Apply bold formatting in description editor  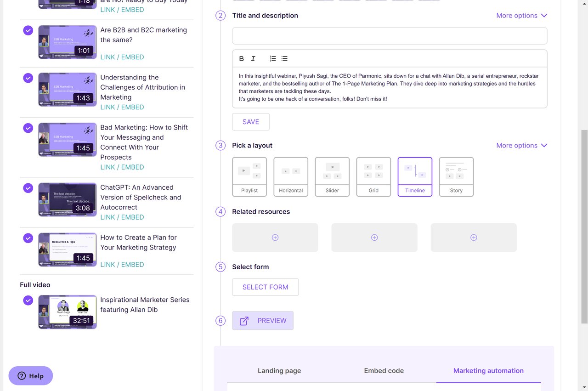click(x=242, y=59)
